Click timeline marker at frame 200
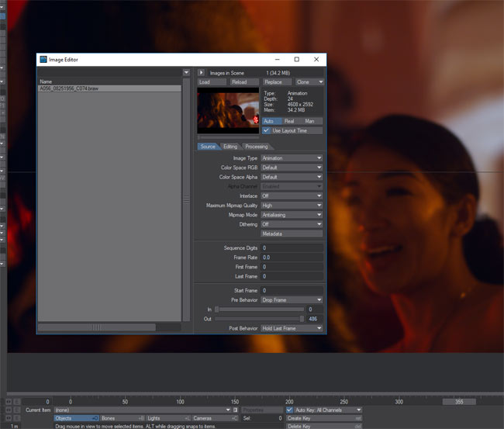Screen dimensions: 504x429 pyautogui.click(x=289, y=402)
